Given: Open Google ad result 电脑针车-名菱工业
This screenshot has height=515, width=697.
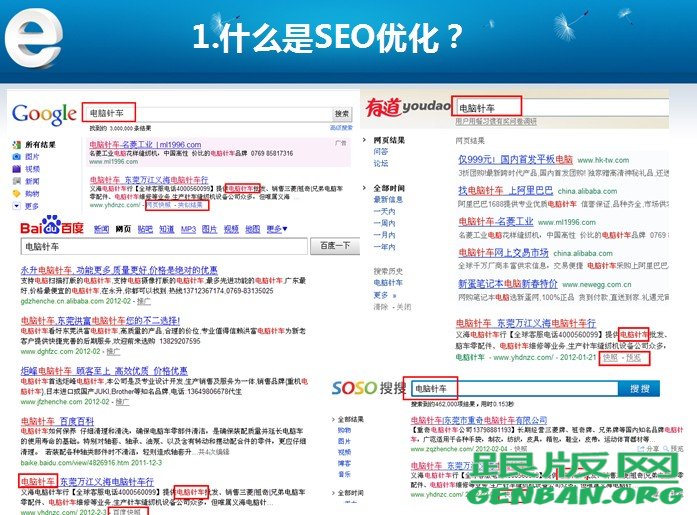Looking at the screenshot, I should click(x=145, y=144).
